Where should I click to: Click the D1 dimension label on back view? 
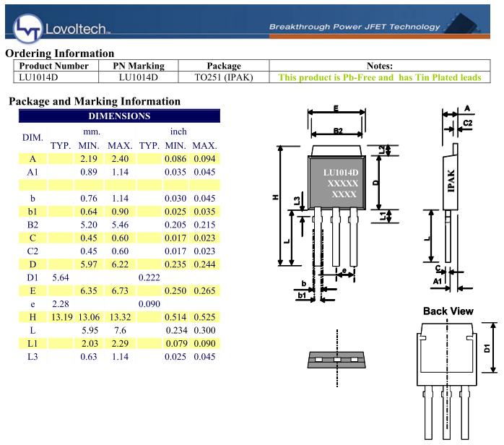[487, 348]
